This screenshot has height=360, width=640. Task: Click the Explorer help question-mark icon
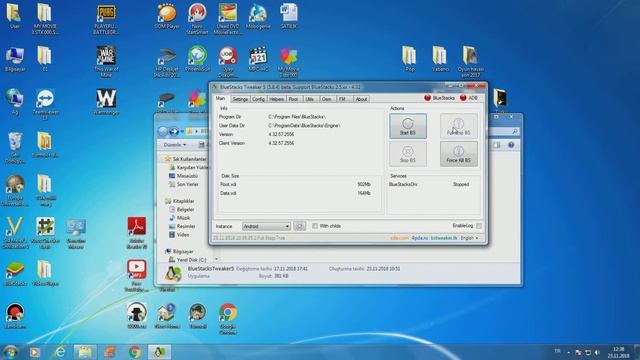(511, 145)
